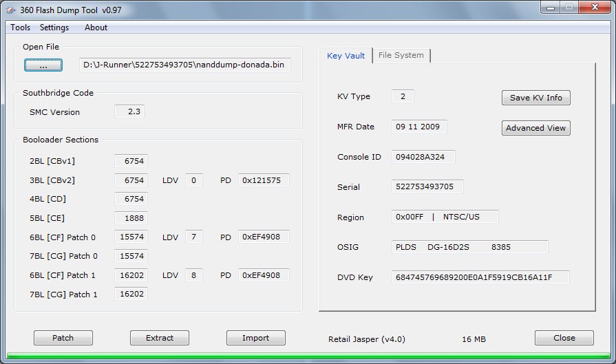616x364 pixels.
Task: Click the 6BL Patch 1 PD field 0xEF4908
Action: [x=264, y=275]
